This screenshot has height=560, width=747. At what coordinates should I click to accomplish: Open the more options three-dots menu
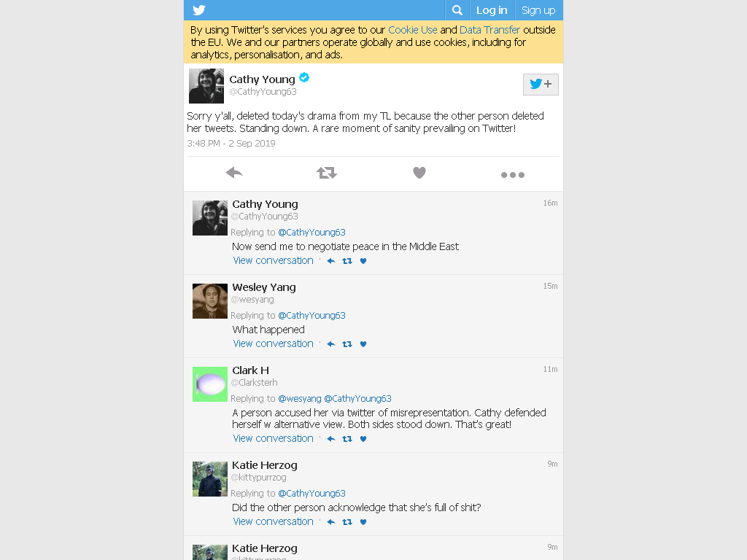[x=513, y=175]
